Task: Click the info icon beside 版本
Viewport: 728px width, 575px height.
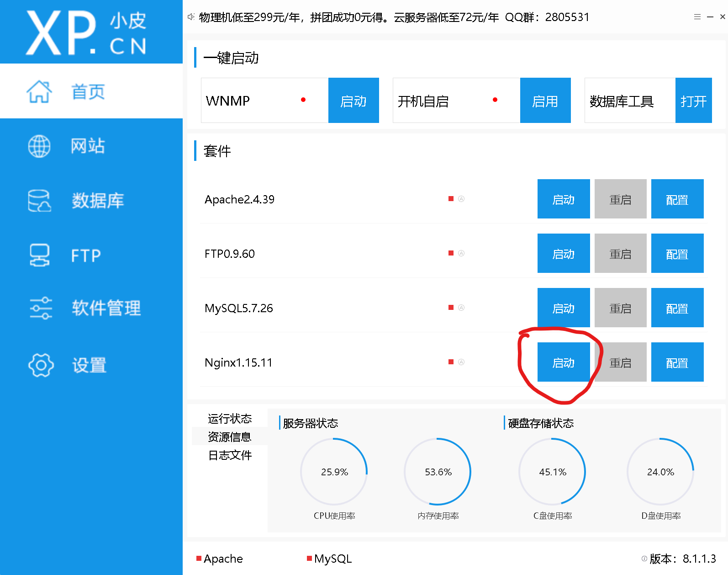Action: point(644,559)
